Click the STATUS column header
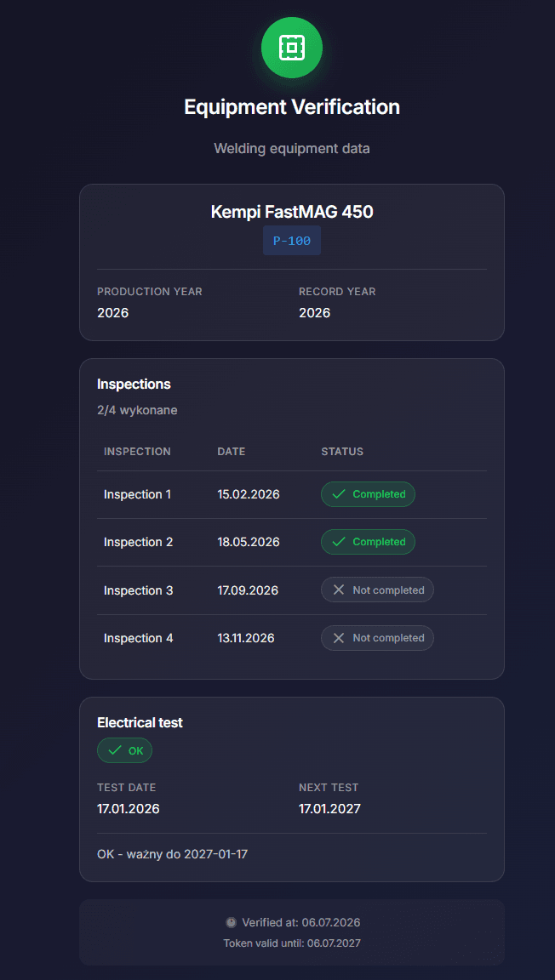This screenshot has height=980, width=555. [342, 451]
